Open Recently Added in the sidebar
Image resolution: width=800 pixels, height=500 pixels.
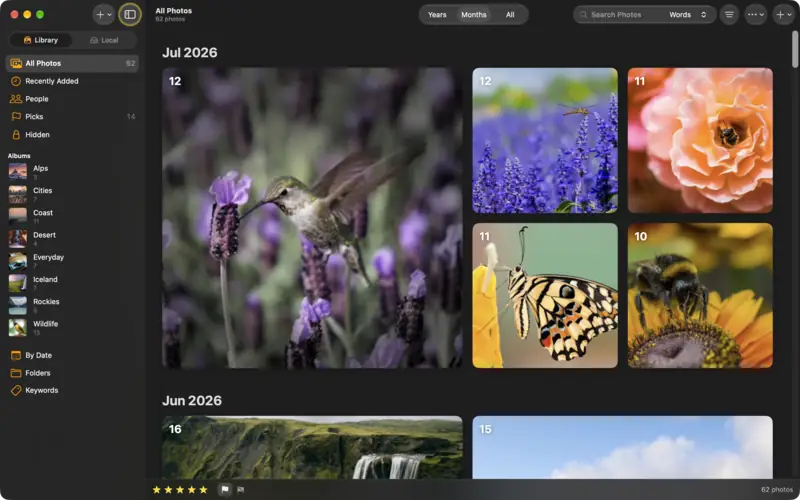click(72, 81)
